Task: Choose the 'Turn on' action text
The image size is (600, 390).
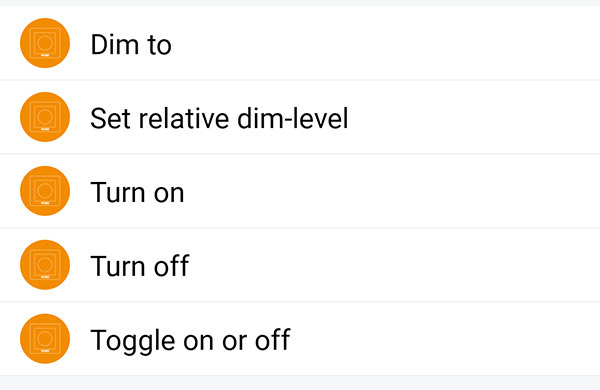Action: 137,192
